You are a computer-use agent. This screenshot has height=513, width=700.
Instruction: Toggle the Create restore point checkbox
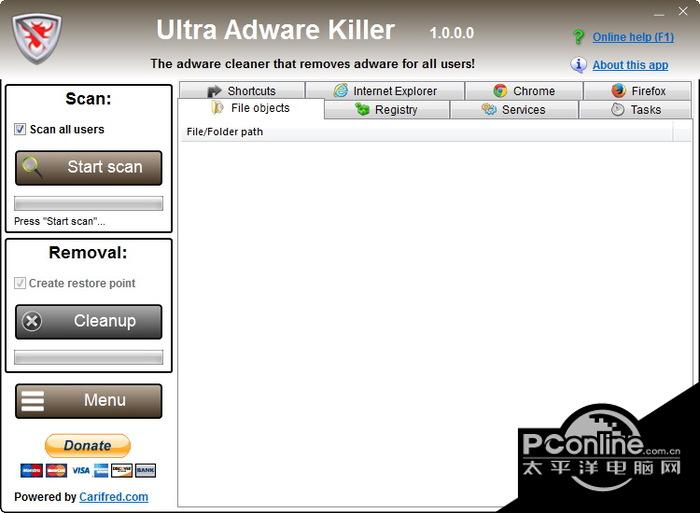pyautogui.click(x=20, y=283)
